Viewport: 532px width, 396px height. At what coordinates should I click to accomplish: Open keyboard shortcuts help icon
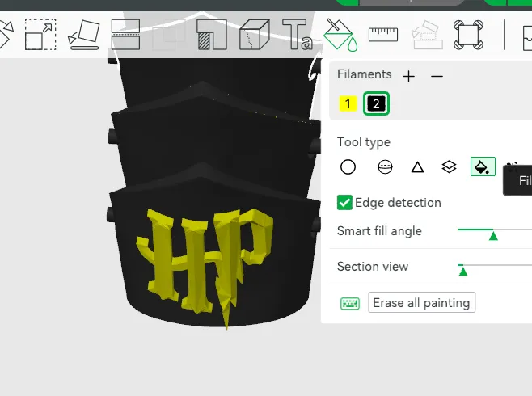(350, 303)
